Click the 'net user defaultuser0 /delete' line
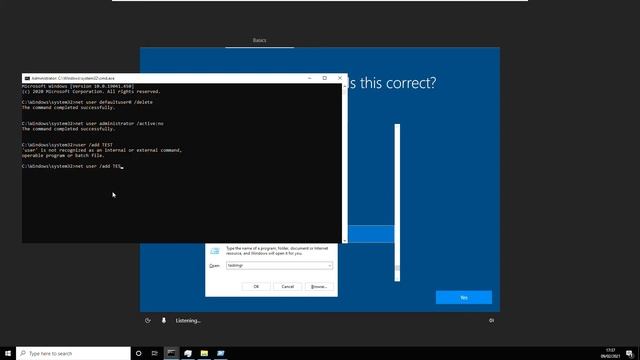This screenshot has width=640, height=360. (x=87, y=102)
